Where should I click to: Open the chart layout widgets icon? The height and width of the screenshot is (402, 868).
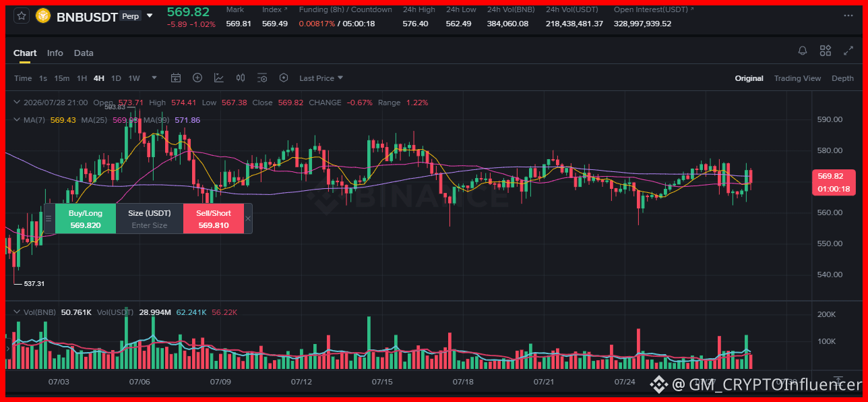826,51
